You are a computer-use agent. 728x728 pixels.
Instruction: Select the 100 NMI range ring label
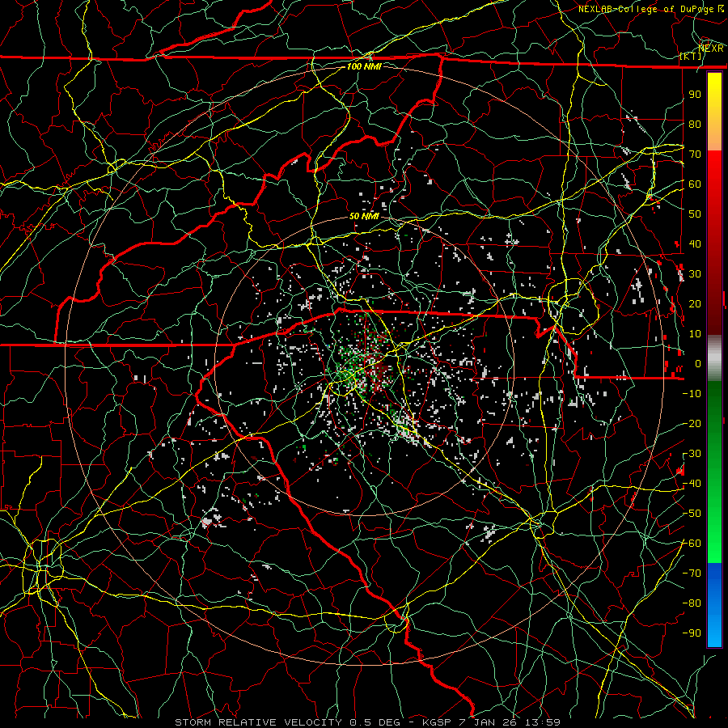click(x=364, y=66)
